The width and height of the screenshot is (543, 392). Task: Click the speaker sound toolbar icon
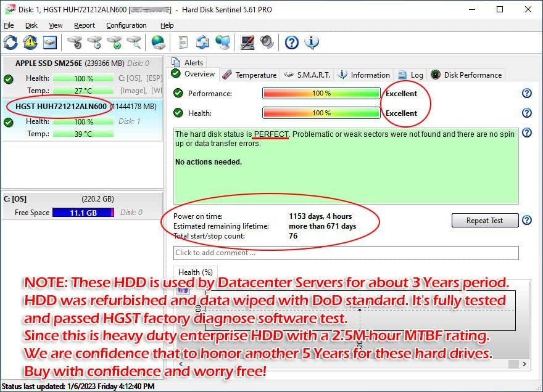[x=267, y=43]
